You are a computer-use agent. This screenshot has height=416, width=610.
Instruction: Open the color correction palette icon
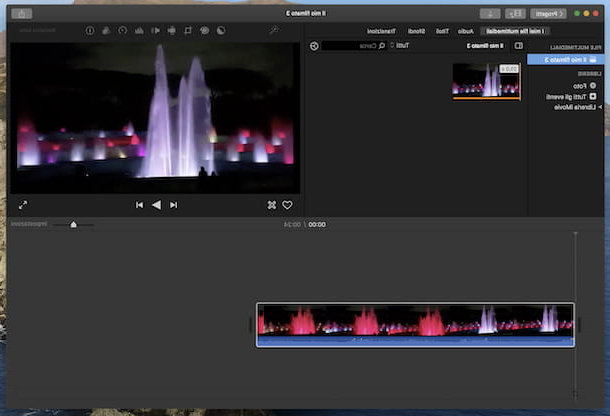point(204,30)
